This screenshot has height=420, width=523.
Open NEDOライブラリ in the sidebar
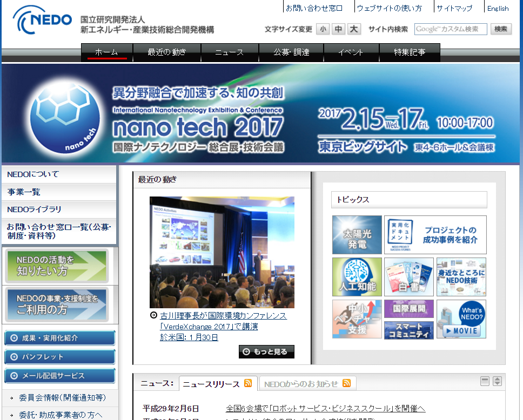point(59,209)
